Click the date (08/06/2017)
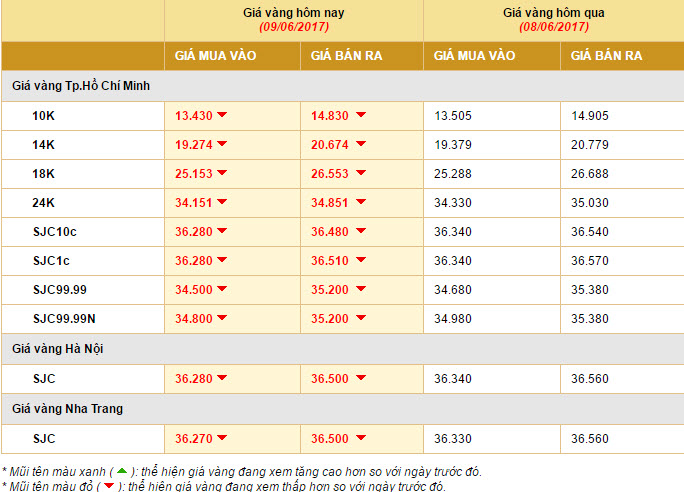Viewport: 684px width, 492px height. pyautogui.click(x=554, y=27)
